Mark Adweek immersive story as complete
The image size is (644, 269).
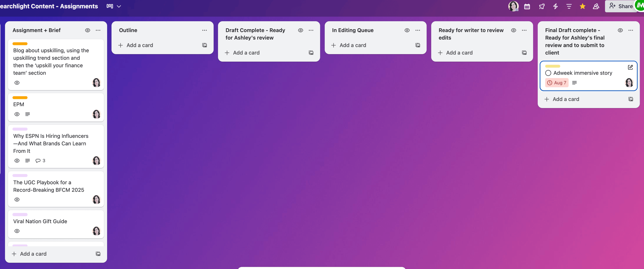coord(548,73)
